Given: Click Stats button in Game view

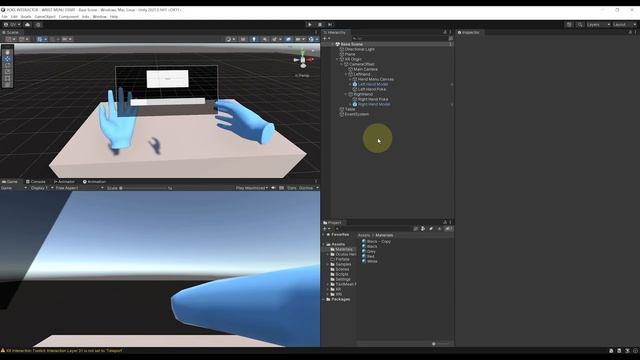Looking at the screenshot, I should [x=292, y=188].
